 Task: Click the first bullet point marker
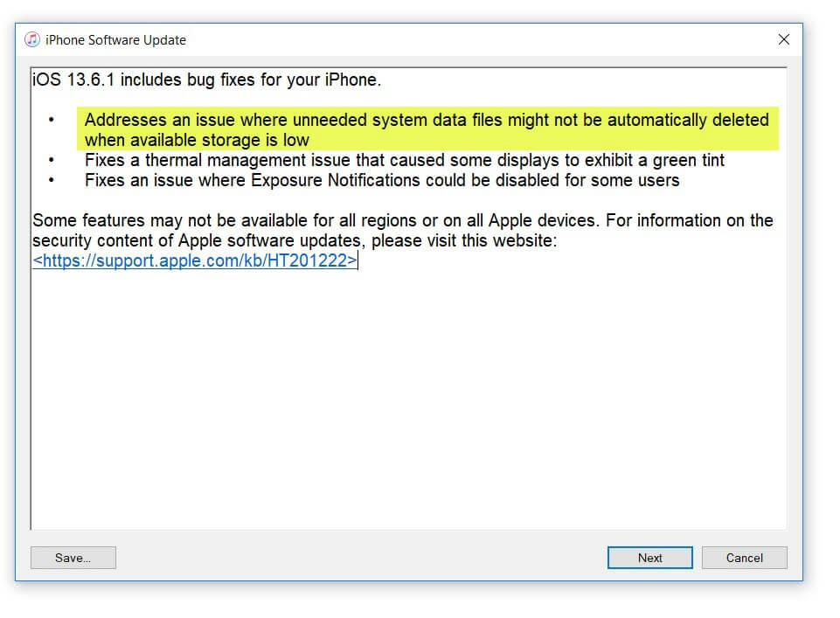coord(52,120)
